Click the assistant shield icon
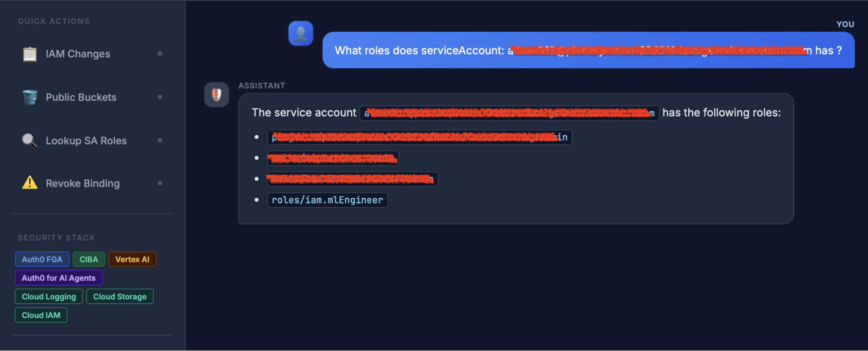Image resolution: width=868 pixels, height=351 pixels. click(x=216, y=94)
